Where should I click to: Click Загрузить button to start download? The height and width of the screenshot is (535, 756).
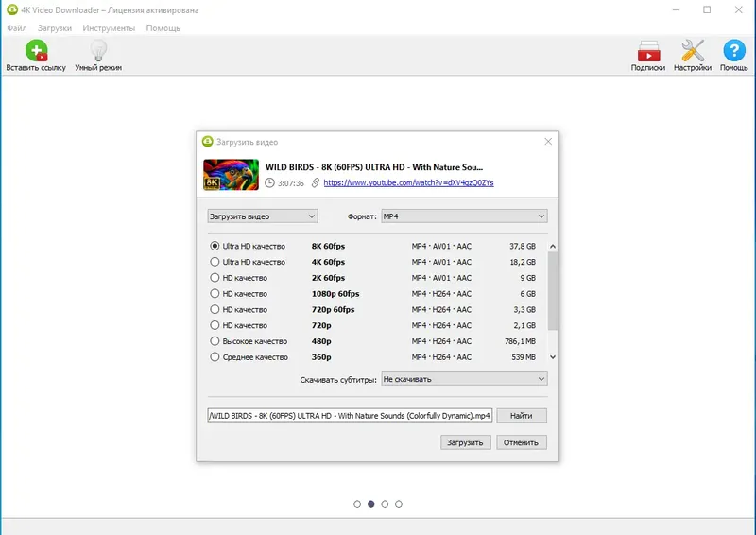click(x=465, y=442)
